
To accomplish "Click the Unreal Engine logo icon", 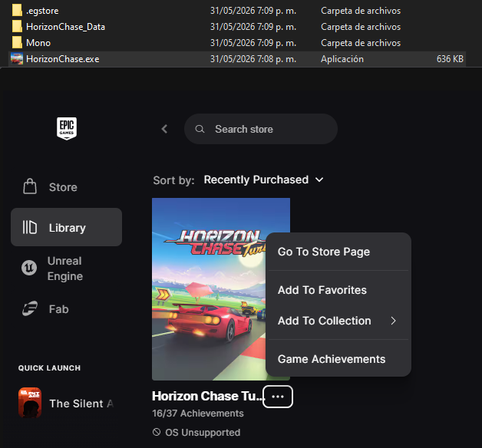I will click(x=29, y=268).
